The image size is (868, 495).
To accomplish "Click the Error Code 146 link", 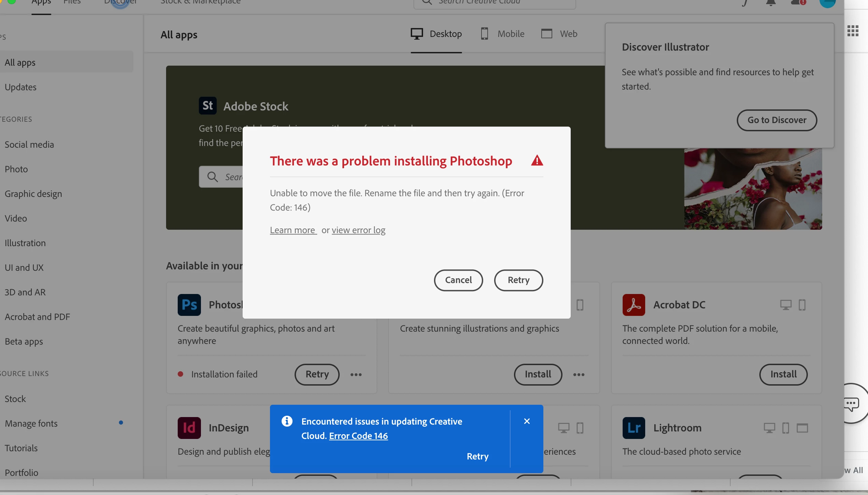I will point(358,436).
